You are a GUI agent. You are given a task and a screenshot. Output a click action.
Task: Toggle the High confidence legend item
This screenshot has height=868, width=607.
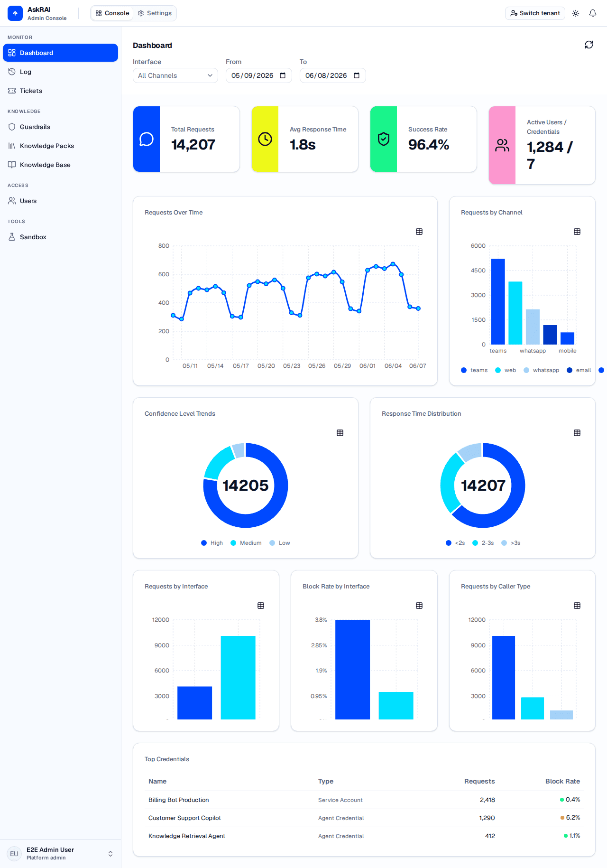click(212, 543)
